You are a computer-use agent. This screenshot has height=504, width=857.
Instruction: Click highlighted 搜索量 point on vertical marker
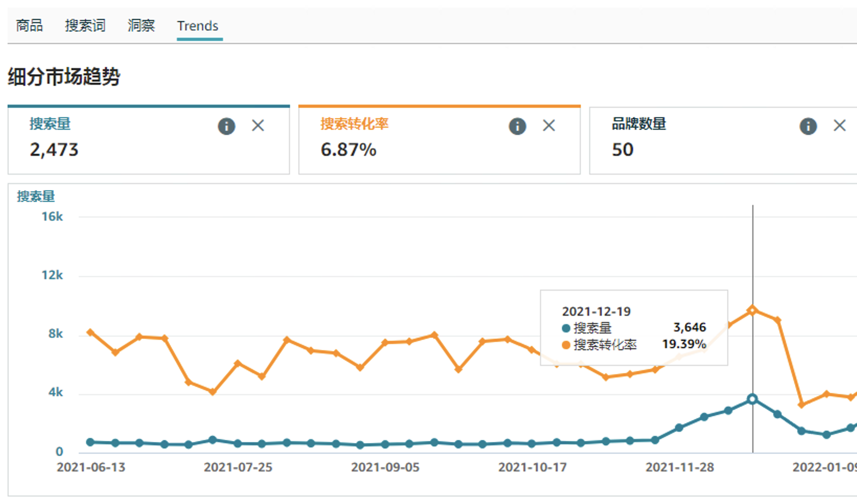pyautogui.click(x=752, y=399)
